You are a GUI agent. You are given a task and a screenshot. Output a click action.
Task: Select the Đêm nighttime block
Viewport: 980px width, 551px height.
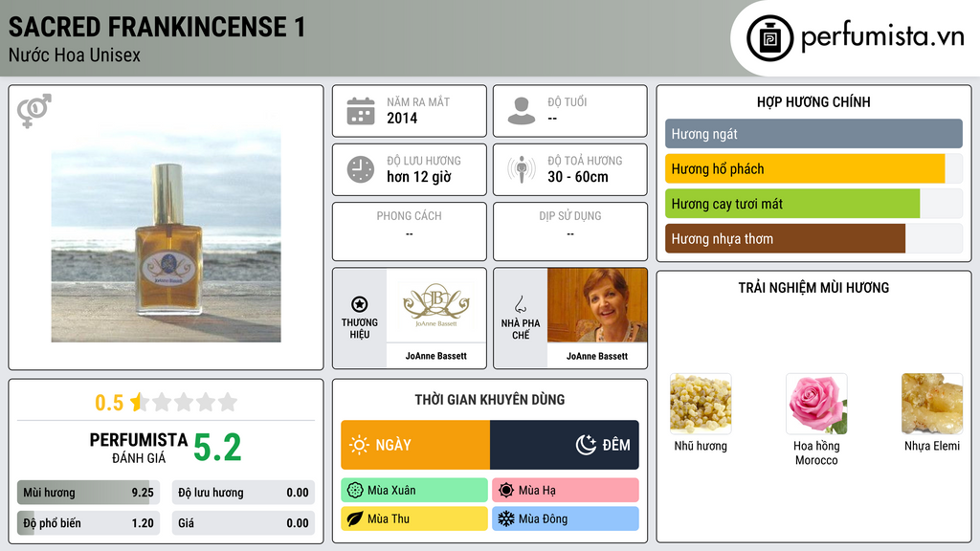click(x=565, y=445)
